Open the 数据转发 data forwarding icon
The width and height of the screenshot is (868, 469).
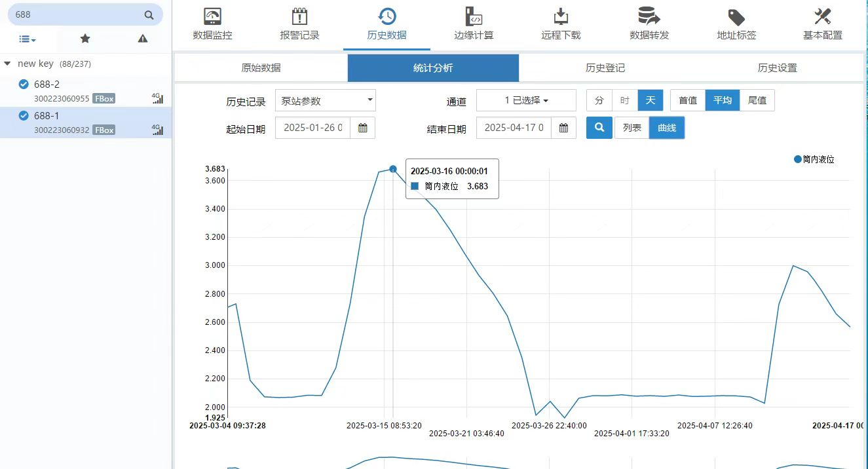coord(649,17)
